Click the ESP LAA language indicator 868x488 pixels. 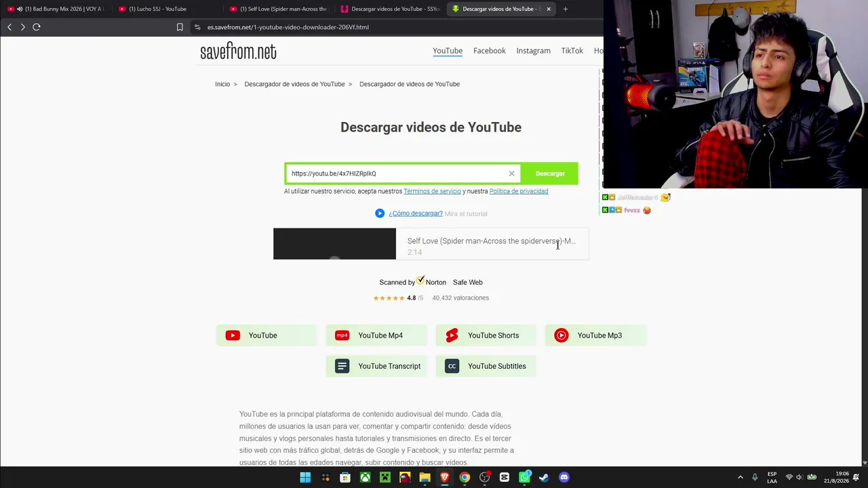(x=772, y=477)
